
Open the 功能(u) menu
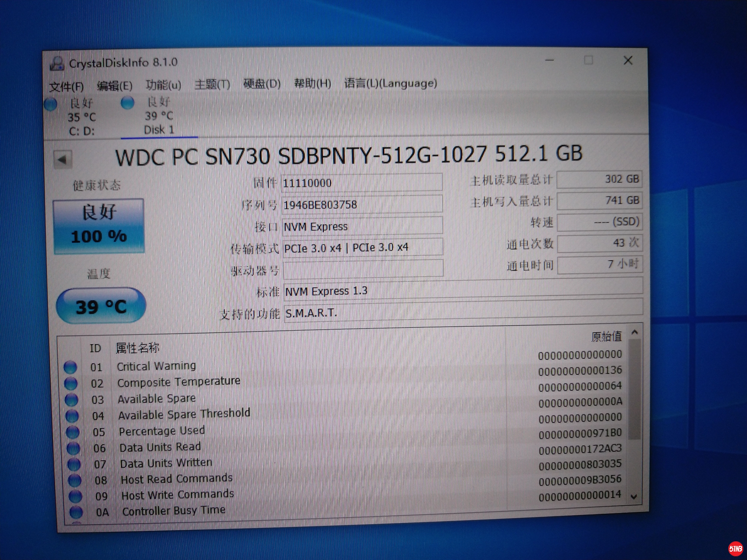click(163, 85)
